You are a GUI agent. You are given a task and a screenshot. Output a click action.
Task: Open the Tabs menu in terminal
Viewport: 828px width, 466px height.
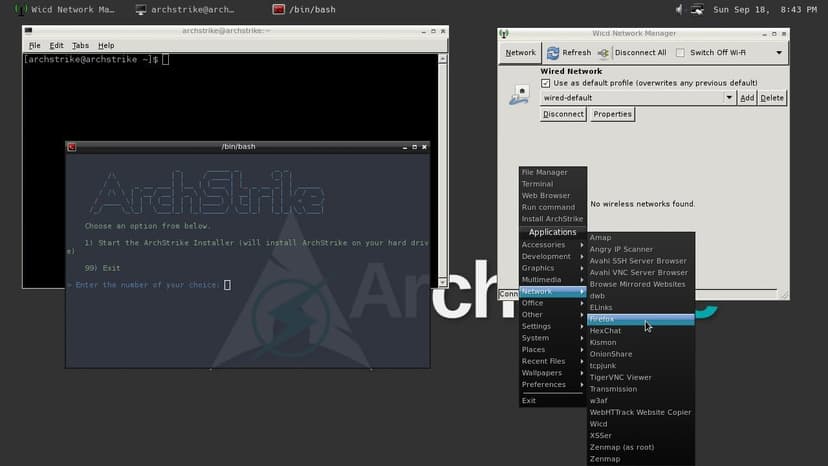coord(80,45)
